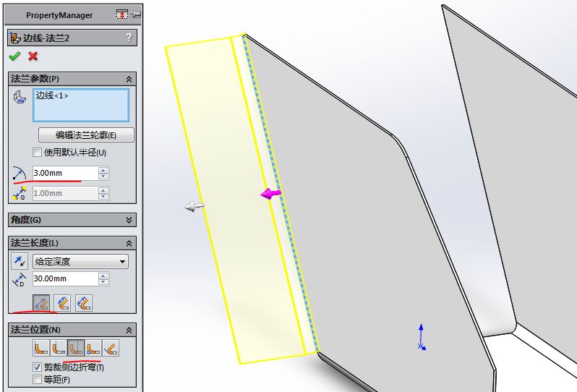Select outer virtual sharp length option

tap(40, 303)
